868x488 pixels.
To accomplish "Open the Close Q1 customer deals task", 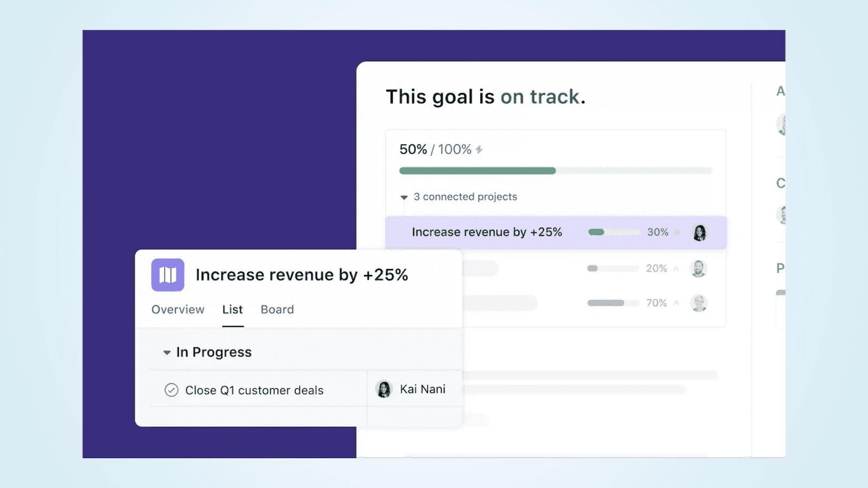I will click(x=255, y=390).
